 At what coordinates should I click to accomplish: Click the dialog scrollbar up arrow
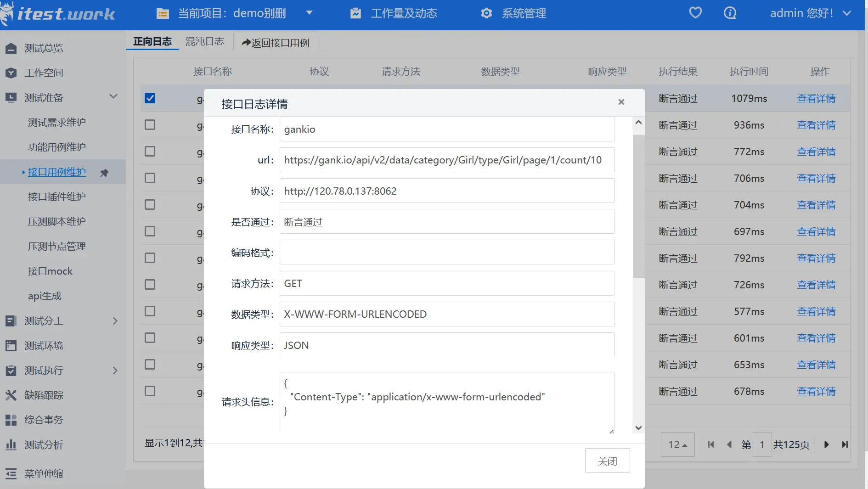pyautogui.click(x=638, y=123)
